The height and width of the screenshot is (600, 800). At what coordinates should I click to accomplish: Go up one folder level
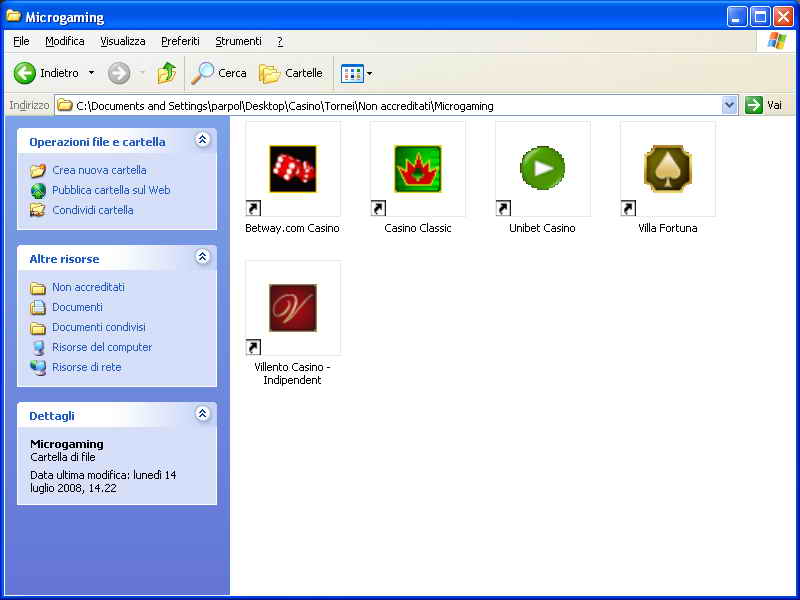point(166,73)
